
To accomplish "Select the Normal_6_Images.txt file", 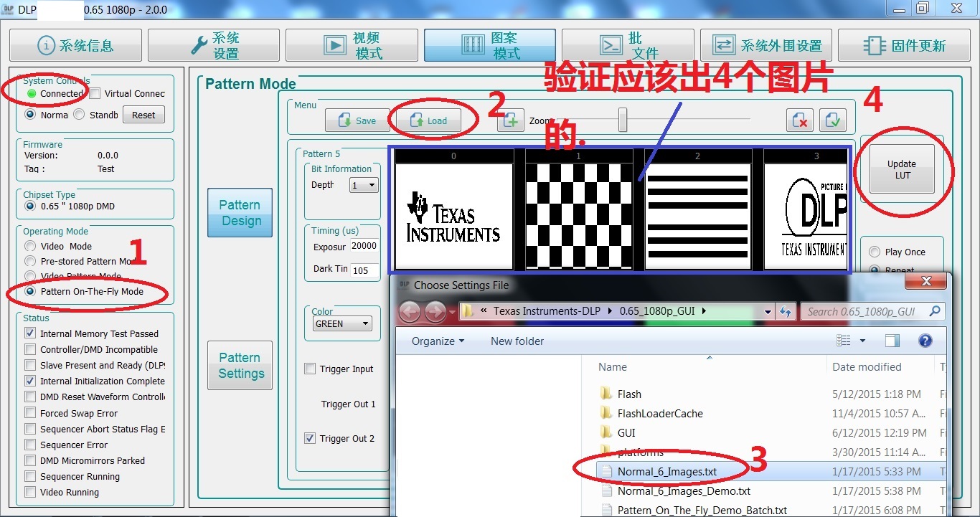I will (x=667, y=471).
